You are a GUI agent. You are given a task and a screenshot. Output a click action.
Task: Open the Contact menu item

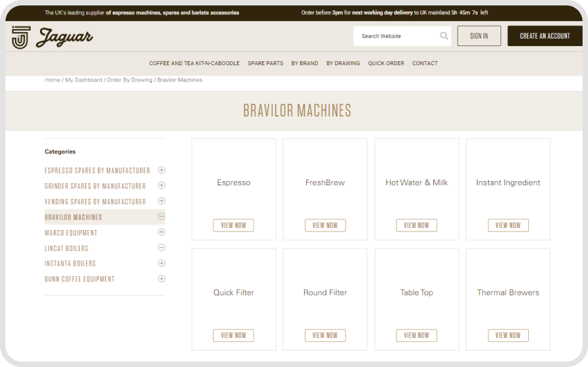click(x=425, y=63)
